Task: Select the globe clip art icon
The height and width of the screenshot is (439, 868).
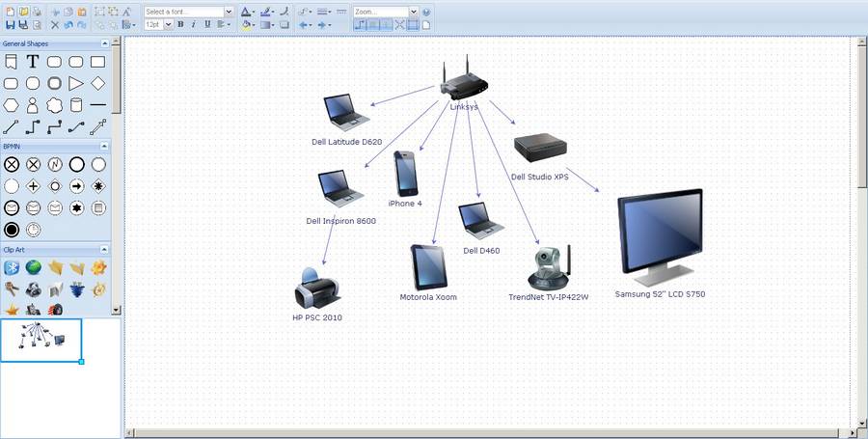Action: (x=33, y=268)
